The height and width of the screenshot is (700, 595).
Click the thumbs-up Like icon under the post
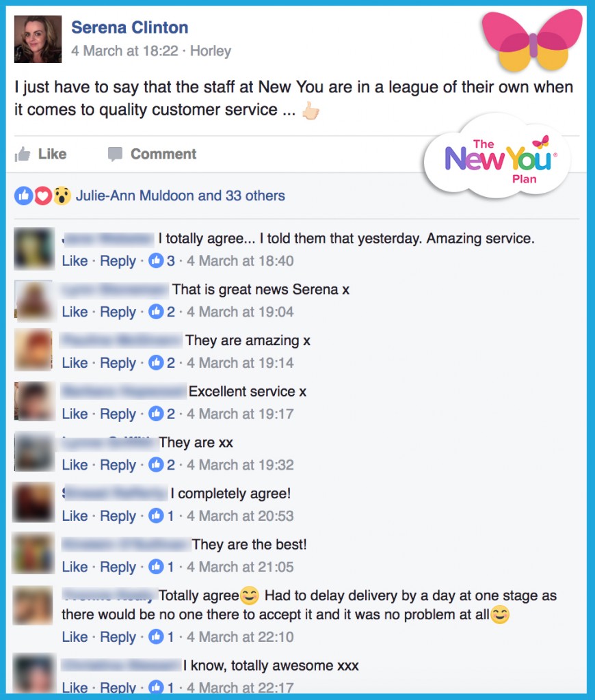23,154
